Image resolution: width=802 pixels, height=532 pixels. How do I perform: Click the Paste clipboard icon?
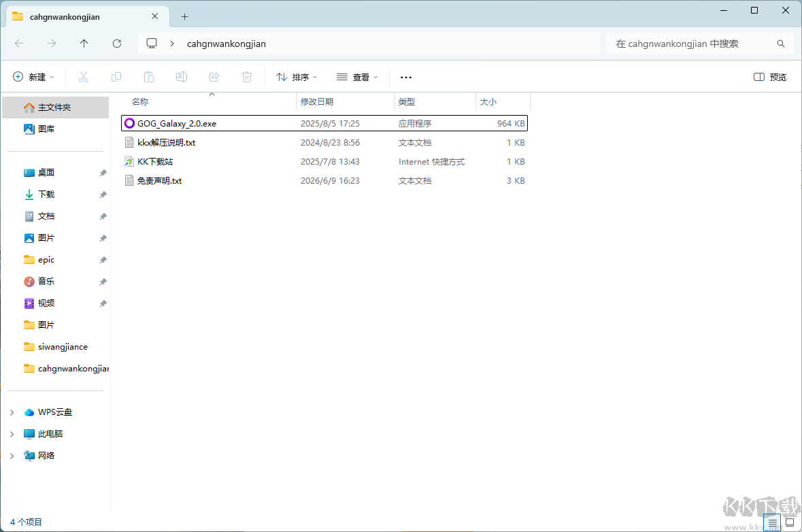click(149, 78)
